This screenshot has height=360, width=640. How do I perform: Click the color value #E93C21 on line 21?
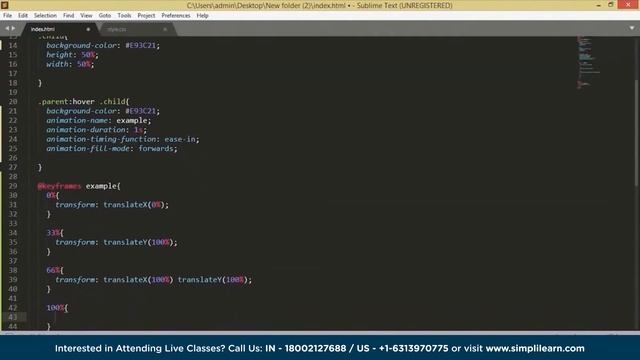pos(141,111)
